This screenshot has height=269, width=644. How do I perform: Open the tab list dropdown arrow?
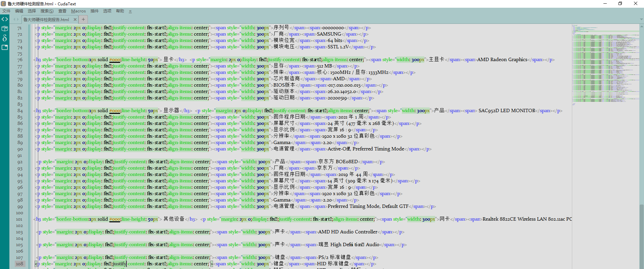[641, 19]
